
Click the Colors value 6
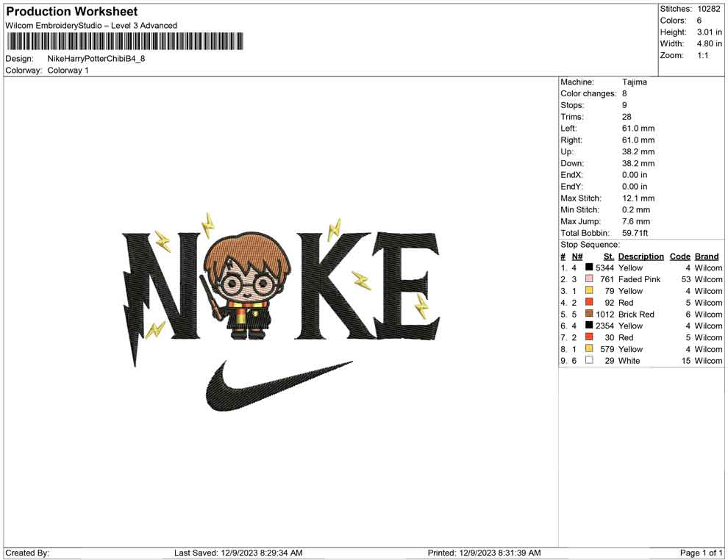699,21
